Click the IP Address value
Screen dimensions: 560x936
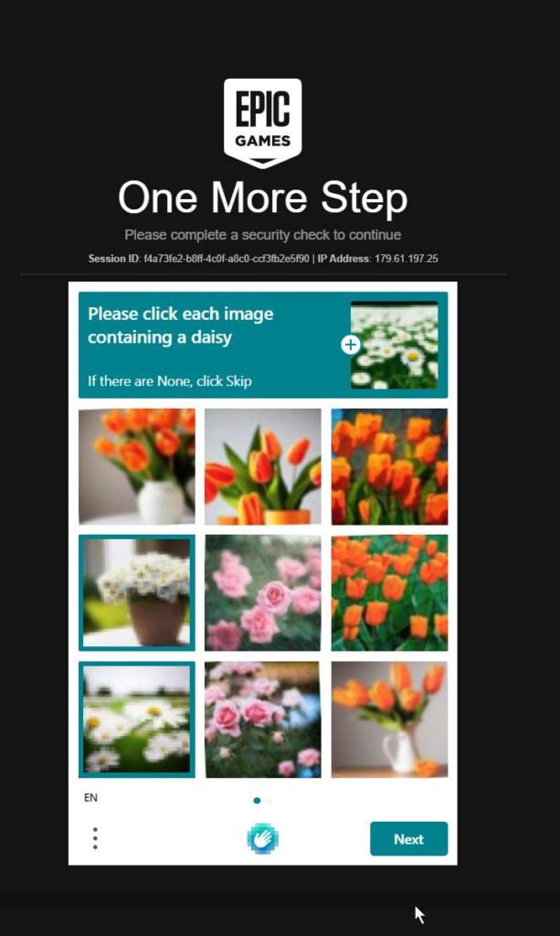point(407,259)
